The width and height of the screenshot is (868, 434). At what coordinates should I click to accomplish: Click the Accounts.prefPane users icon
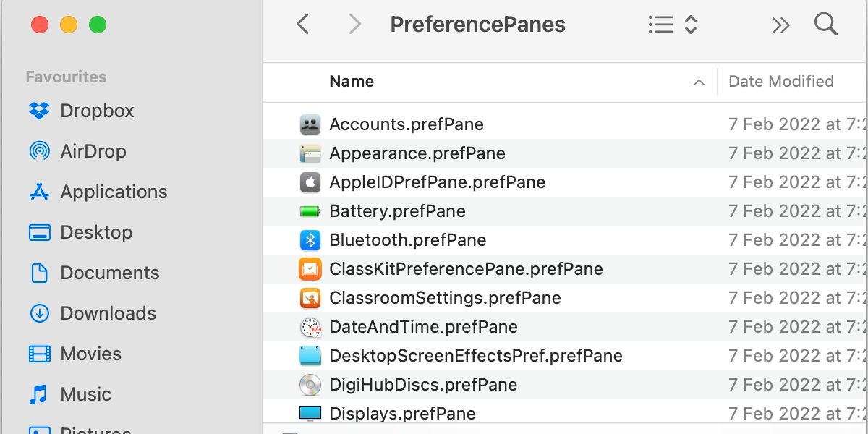[310, 124]
